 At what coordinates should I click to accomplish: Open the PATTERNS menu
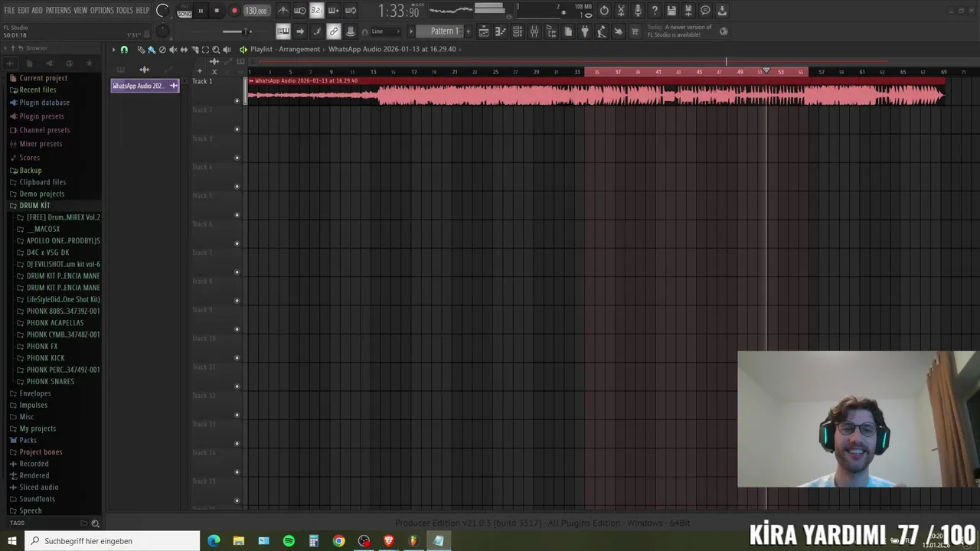pyautogui.click(x=58, y=11)
